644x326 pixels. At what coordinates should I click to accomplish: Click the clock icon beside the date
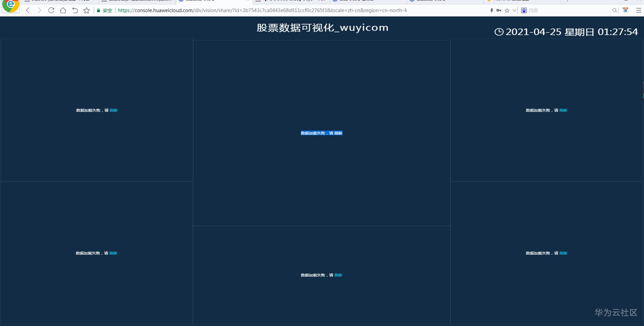(x=499, y=32)
